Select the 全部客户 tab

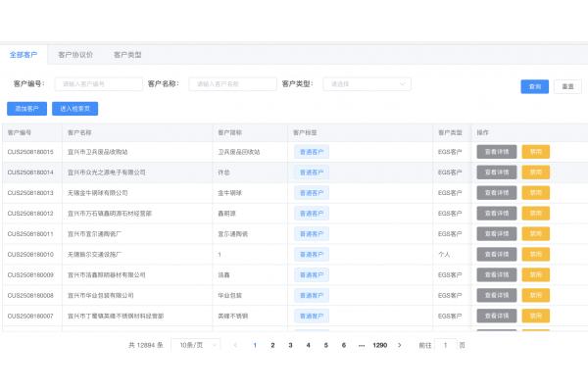tap(24, 55)
